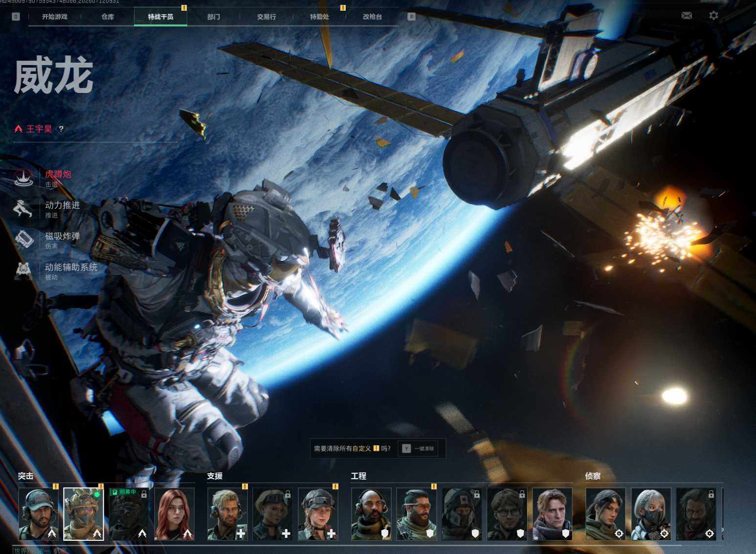This screenshot has width=756, height=554.
Task: Switch to the 改枪台 tab
Action: (x=372, y=17)
